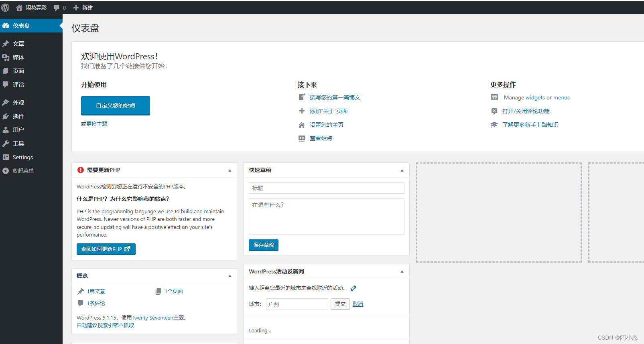The image size is (644, 344).
Task: Open the 或更换主题 link
Action: click(x=94, y=124)
